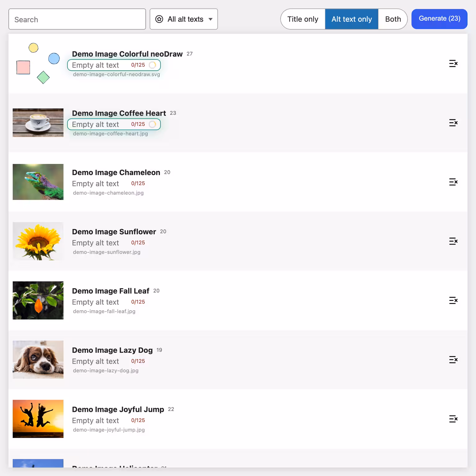Click title Demo Image Coffee Heart

119,113
